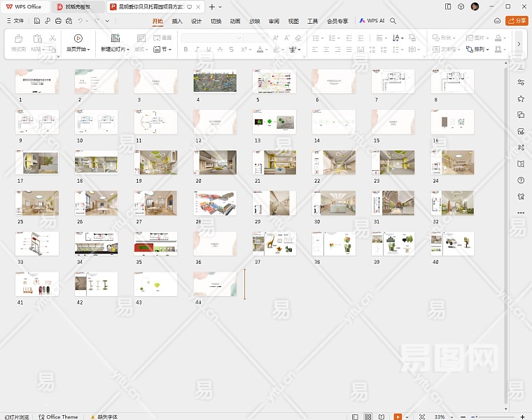This screenshot has width=532, height=420.
Task: Click the search icon next to WPS AI
Action: (x=393, y=21)
